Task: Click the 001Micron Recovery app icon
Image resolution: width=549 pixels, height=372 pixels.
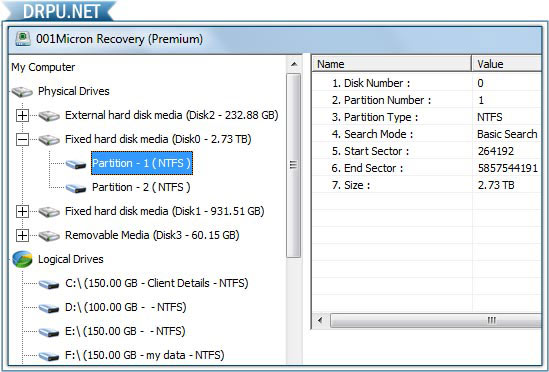Action: (x=23, y=39)
